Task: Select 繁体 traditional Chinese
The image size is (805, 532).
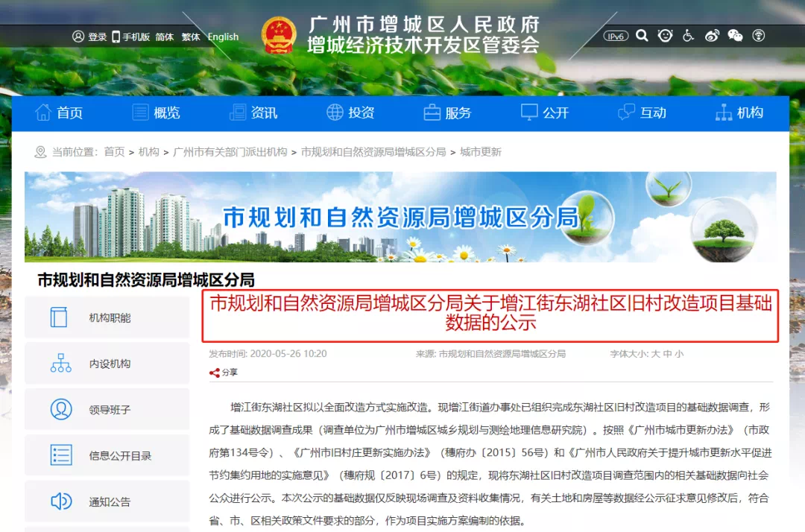Action: (x=191, y=37)
